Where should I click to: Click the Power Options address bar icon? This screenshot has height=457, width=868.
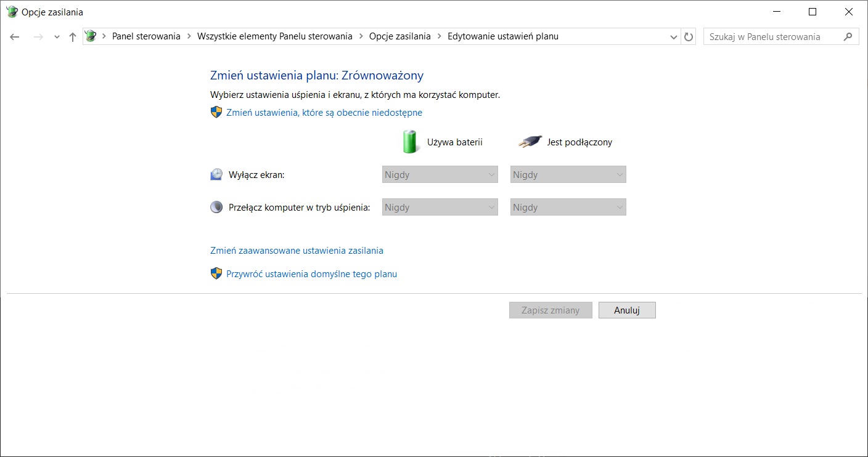click(x=91, y=36)
